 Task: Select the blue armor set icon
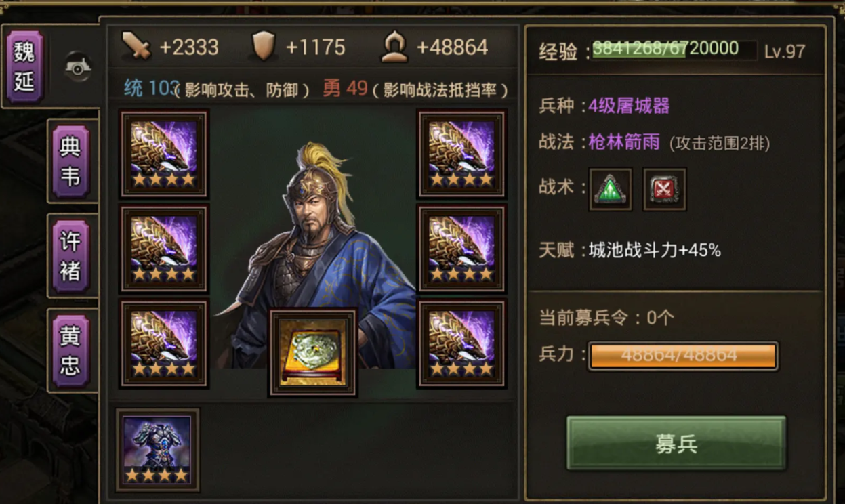click(x=158, y=450)
